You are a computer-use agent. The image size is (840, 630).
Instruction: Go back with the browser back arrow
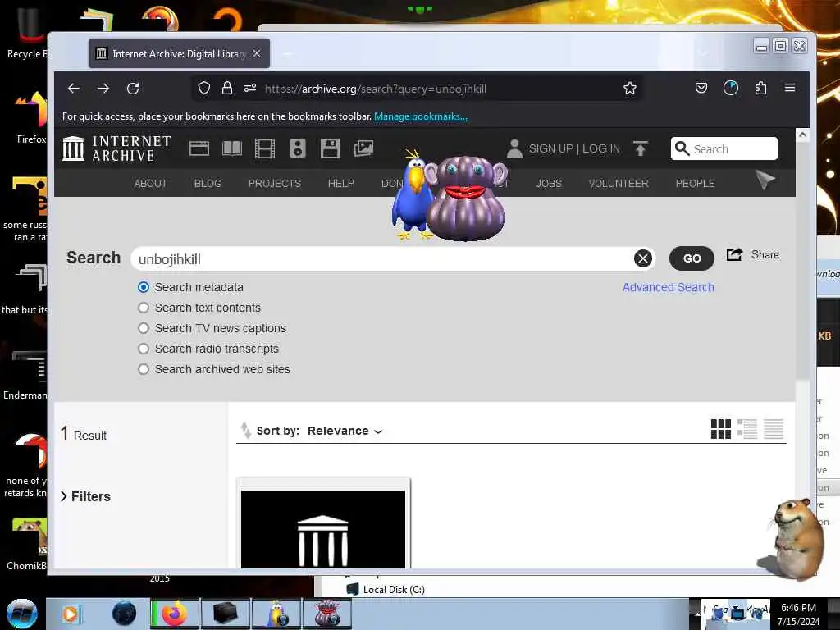pos(74,89)
